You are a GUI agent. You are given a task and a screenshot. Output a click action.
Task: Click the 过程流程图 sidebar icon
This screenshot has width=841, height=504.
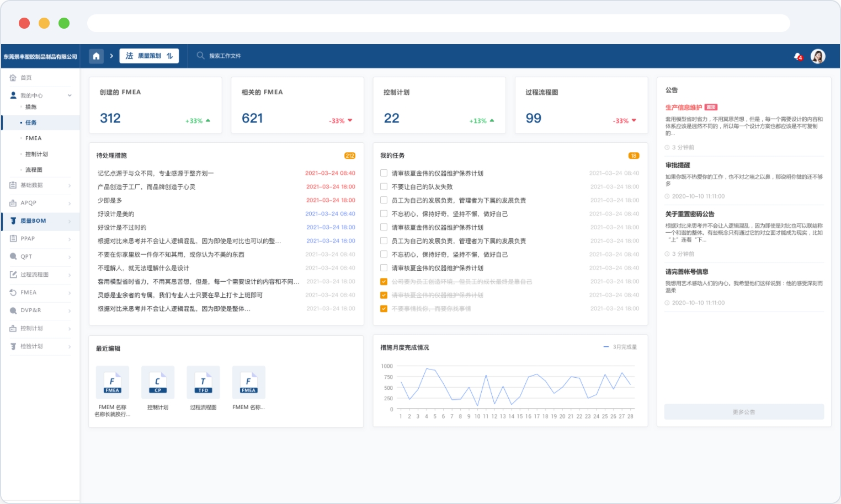click(13, 275)
